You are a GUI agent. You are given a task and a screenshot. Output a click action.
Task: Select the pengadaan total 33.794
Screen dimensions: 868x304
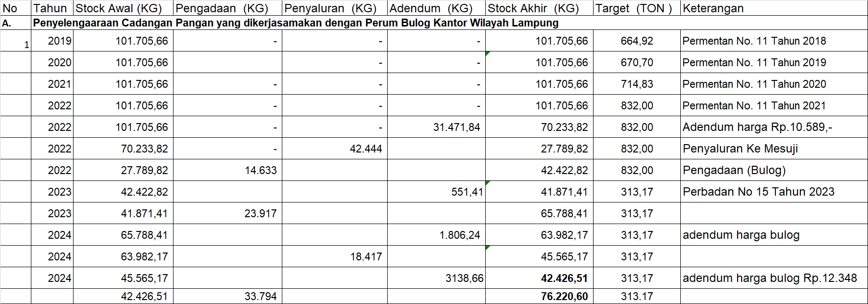tap(261, 297)
